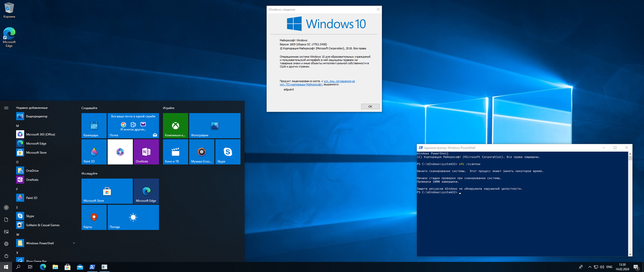Click 'Недавно добавленные' header

(32, 107)
